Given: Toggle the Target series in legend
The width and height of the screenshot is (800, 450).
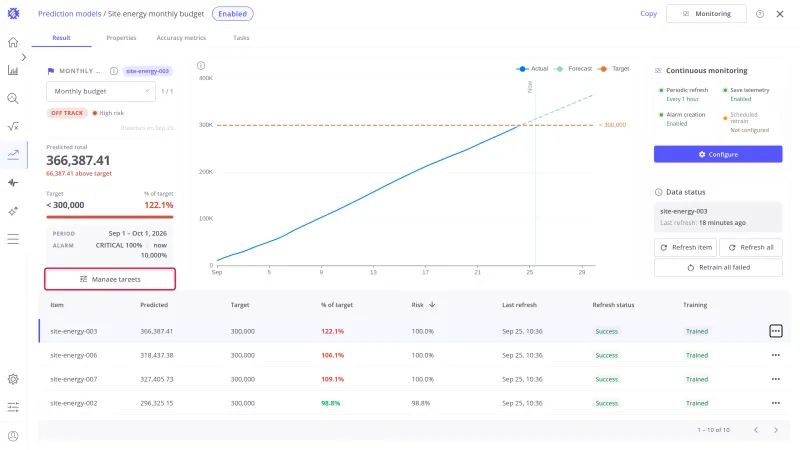Looking at the screenshot, I should (x=614, y=69).
